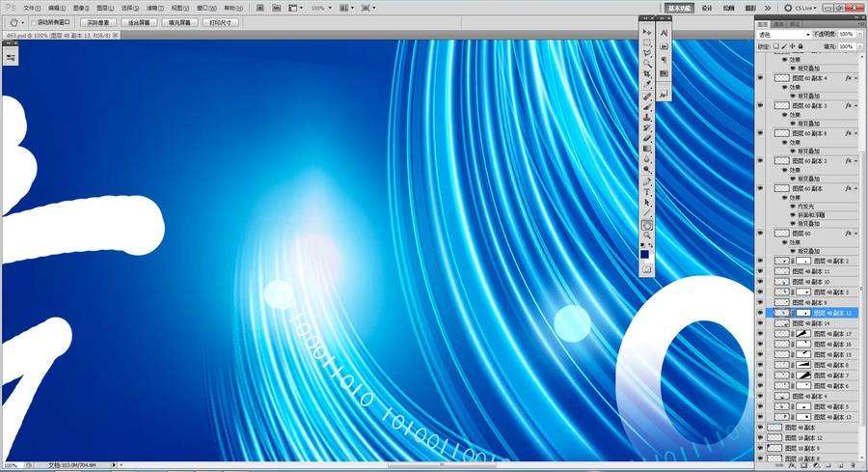Open the 滤镜 menu
The image size is (868, 472).
pyautogui.click(x=154, y=9)
